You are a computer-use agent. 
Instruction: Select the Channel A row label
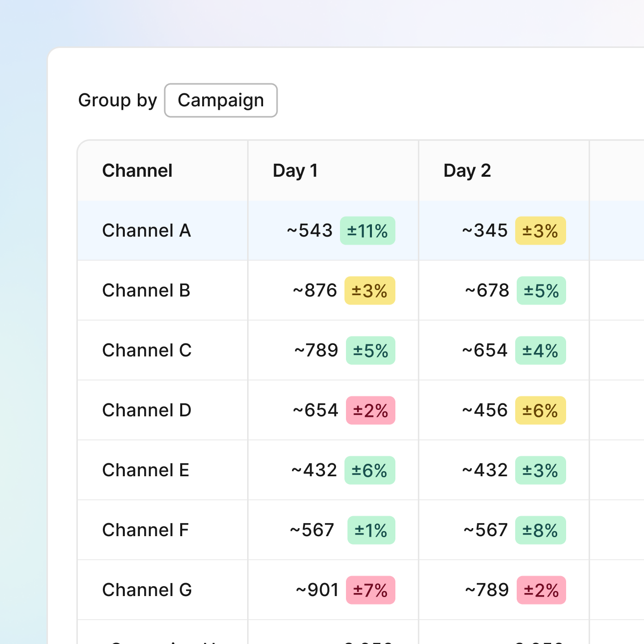pyautogui.click(x=146, y=231)
